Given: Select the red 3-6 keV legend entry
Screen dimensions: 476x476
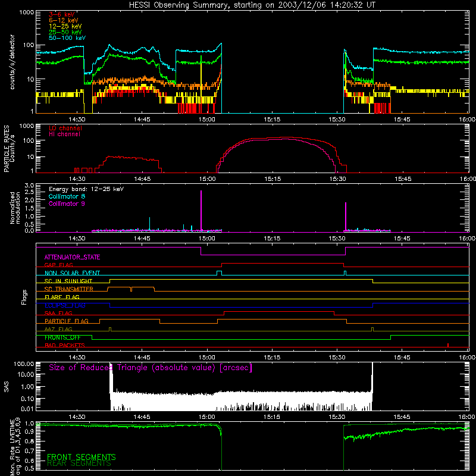Looking at the screenshot, I should pos(61,14).
